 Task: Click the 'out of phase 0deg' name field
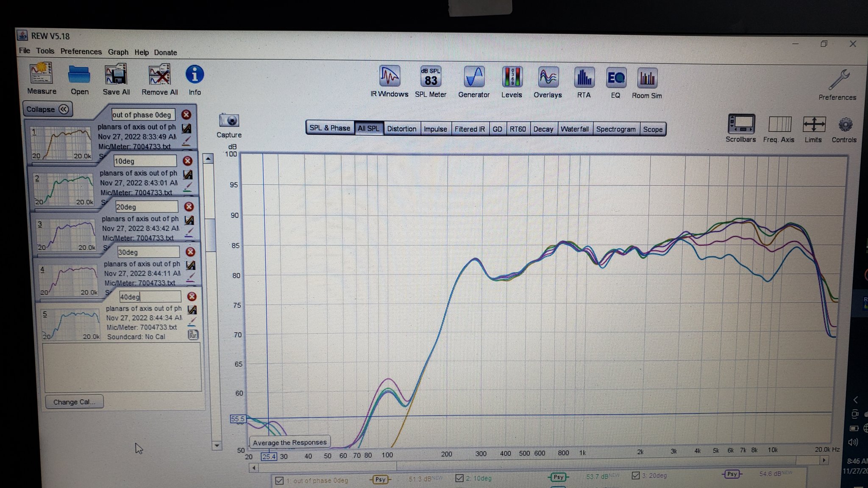[x=143, y=114]
